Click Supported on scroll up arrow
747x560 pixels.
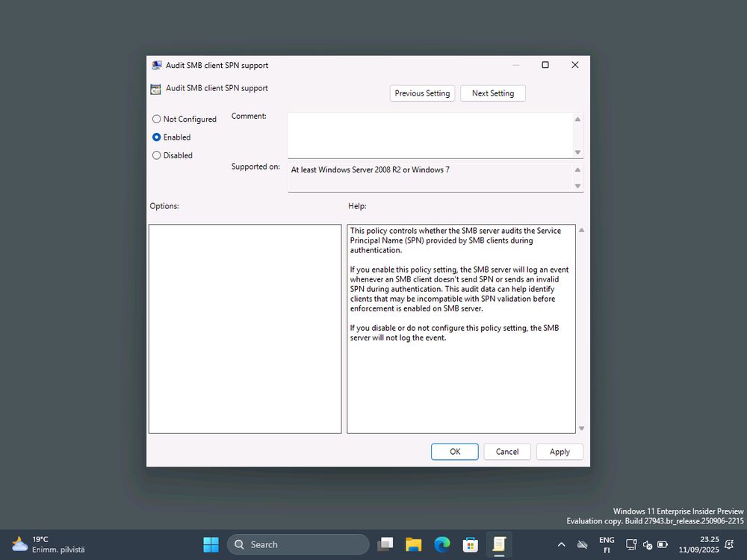click(x=577, y=169)
